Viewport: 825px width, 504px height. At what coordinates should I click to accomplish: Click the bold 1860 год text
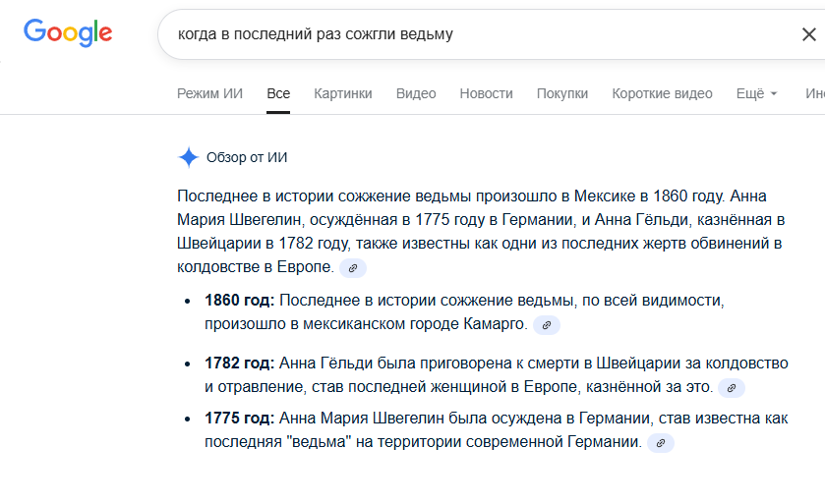239,299
